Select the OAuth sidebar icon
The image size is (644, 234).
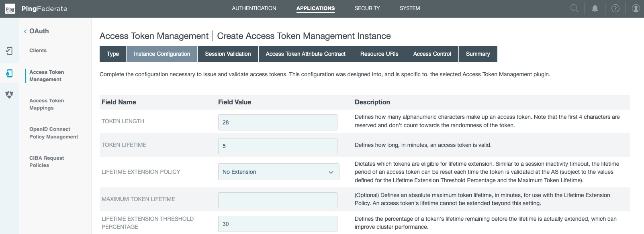click(9, 73)
